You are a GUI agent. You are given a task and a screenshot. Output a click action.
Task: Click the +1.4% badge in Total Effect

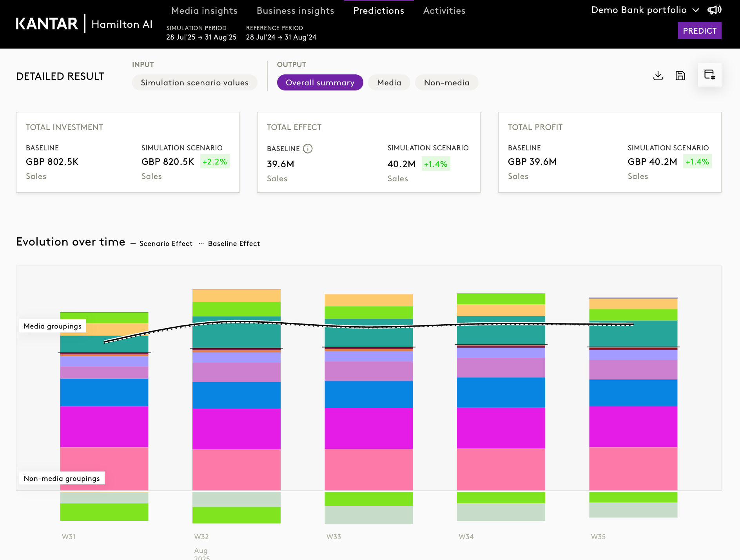pos(436,164)
